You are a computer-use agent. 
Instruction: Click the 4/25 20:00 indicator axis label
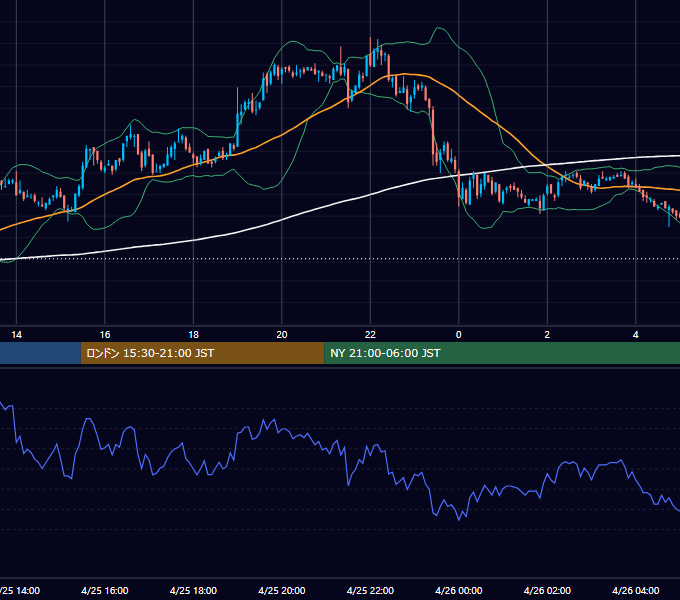click(282, 591)
